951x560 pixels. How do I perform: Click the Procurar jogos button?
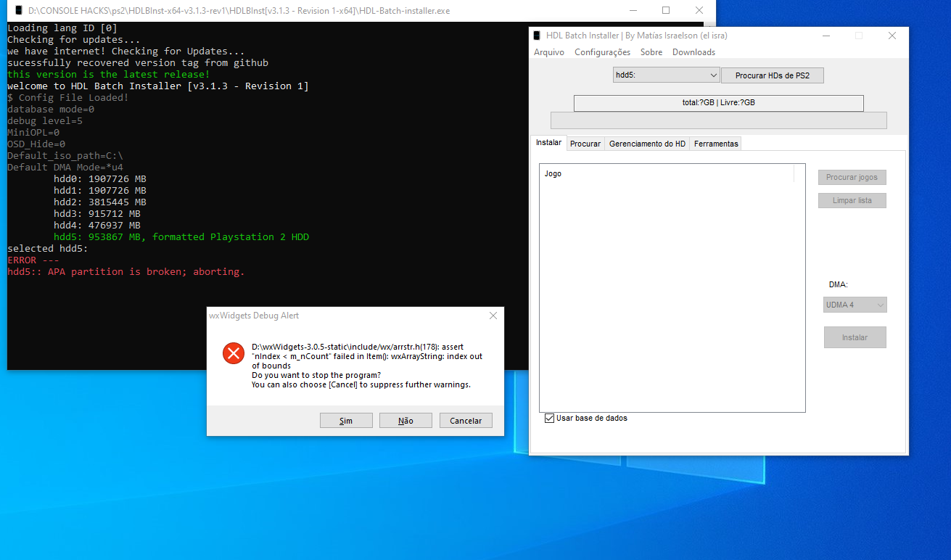click(852, 177)
